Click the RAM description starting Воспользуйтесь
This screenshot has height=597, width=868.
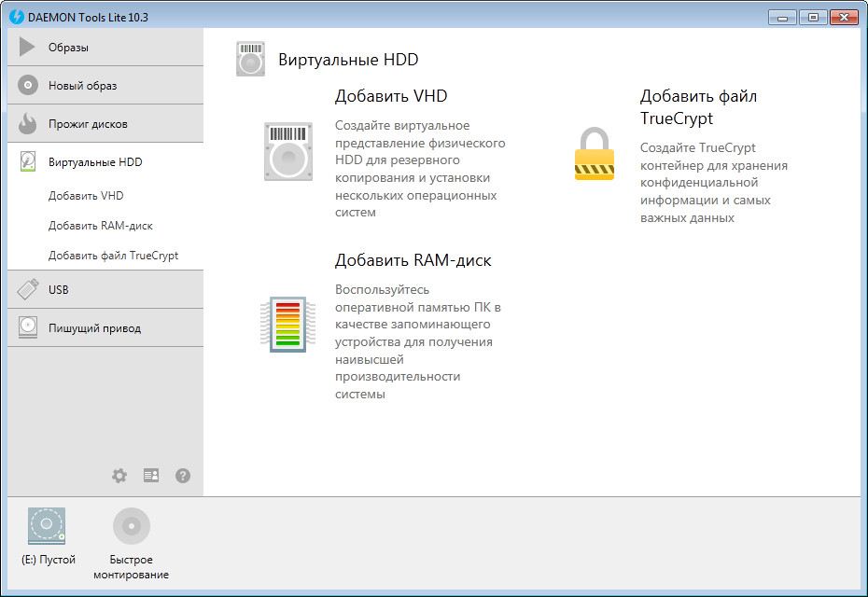(x=418, y=341)
